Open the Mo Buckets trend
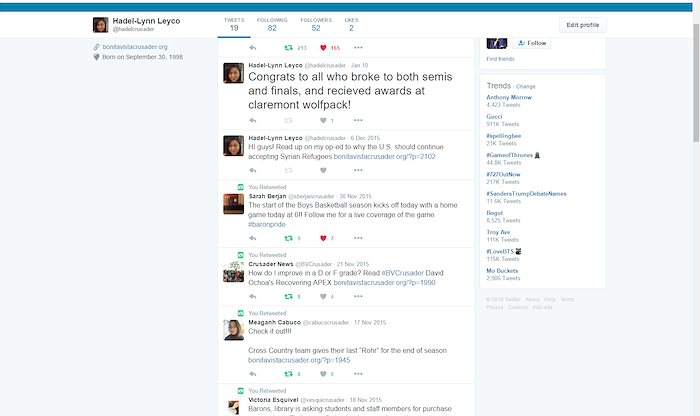 pos(502,270)
